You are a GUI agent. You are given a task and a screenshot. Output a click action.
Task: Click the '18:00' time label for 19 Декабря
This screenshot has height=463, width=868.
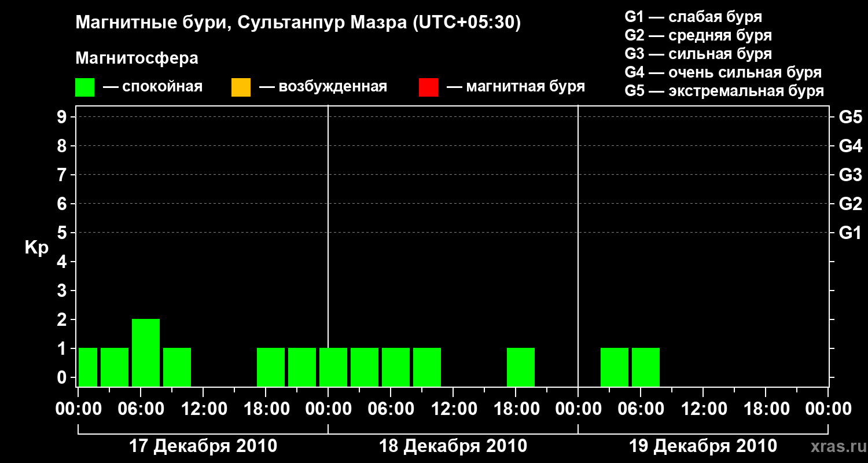point(766,409)
